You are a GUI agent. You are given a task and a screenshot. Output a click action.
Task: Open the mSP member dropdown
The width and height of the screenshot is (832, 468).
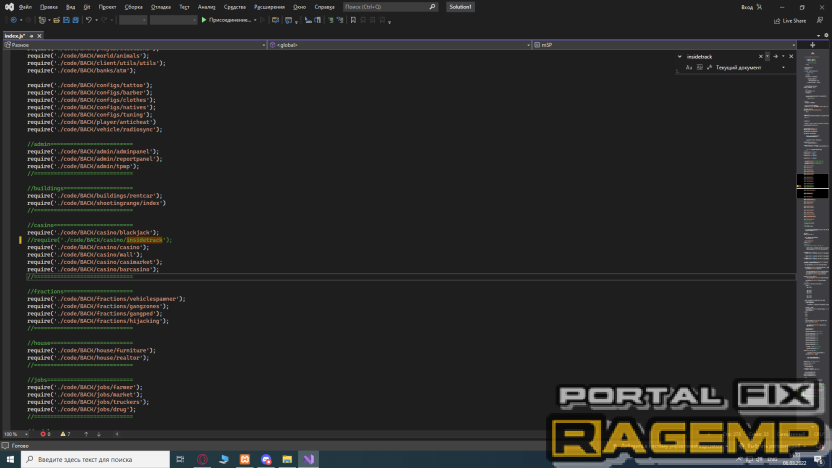coord(664,45)
